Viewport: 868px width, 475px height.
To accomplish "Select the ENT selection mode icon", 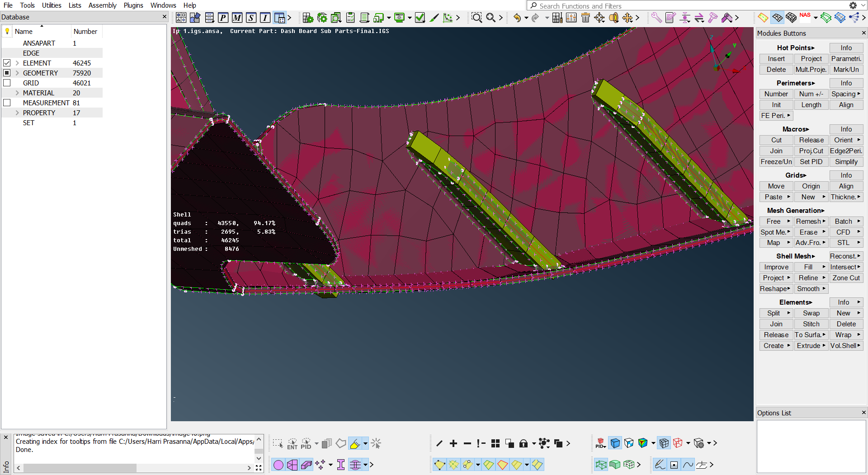I will pyautogui.click(x=292, y=443).
